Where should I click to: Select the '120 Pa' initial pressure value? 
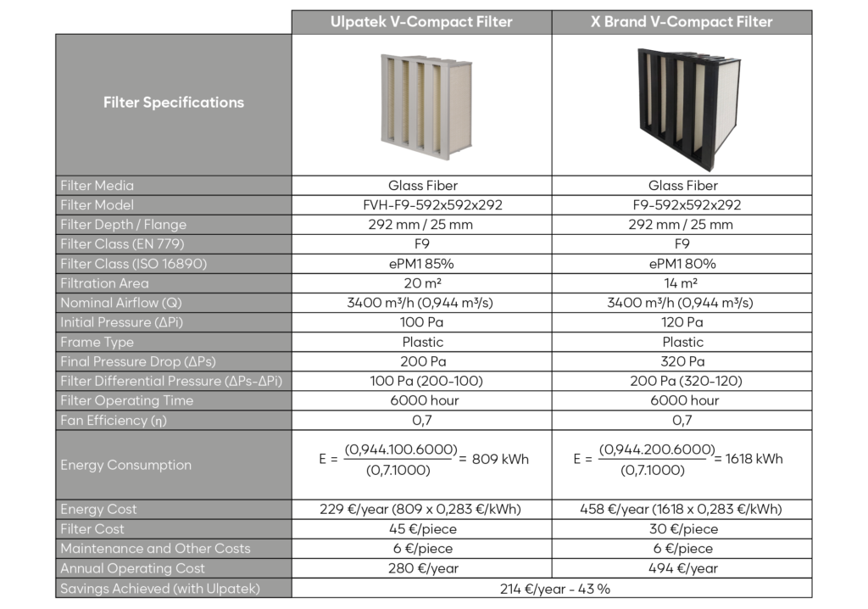682,322
